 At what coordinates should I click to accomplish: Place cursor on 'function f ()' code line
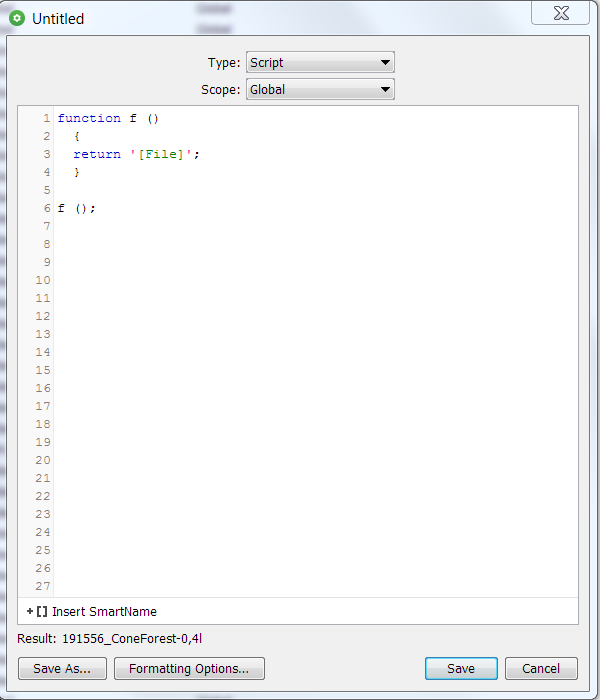pyautogui.click(x=108, y=118)
